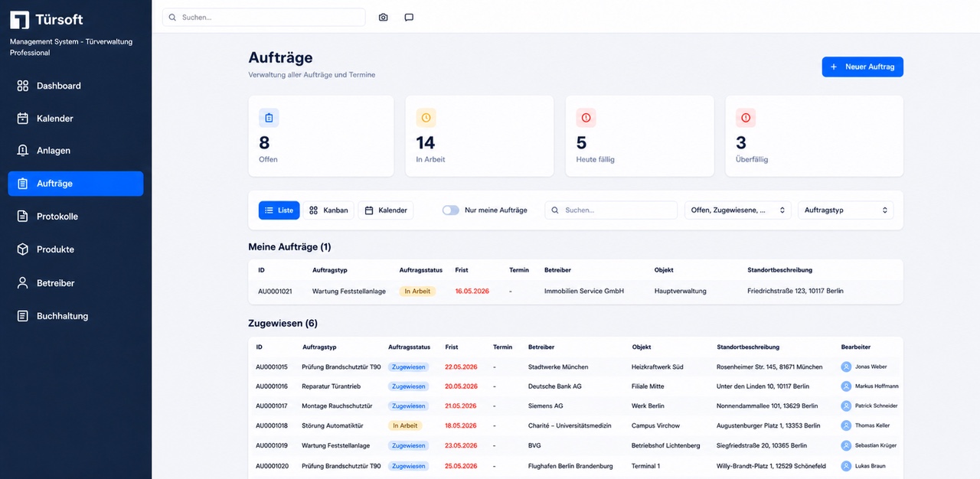Screen dimensions: 980x479
Task: Click Objekt Betriebshof Lichtenberg
Action: 665,445
